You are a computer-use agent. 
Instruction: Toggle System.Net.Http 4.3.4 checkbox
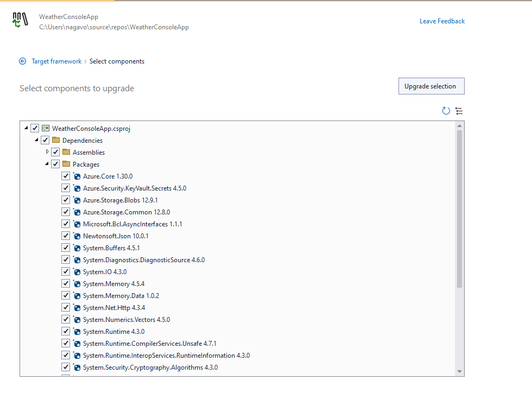point(66,307)
